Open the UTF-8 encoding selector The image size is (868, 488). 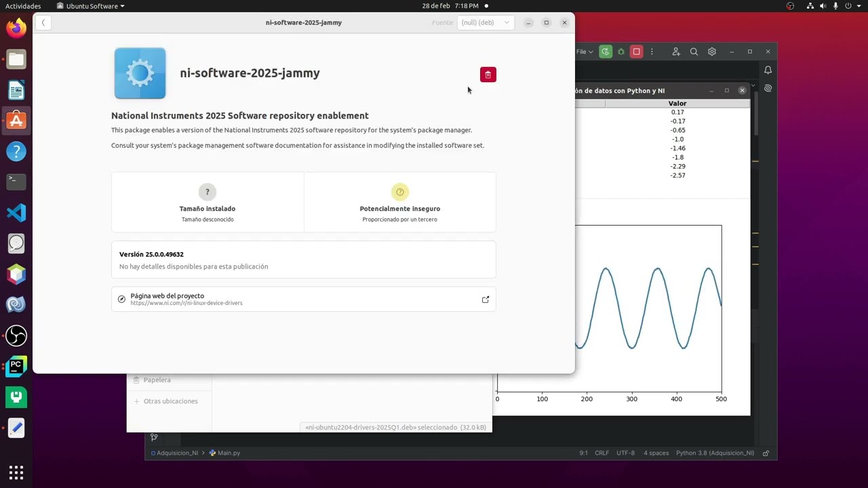tap(626, 453)
